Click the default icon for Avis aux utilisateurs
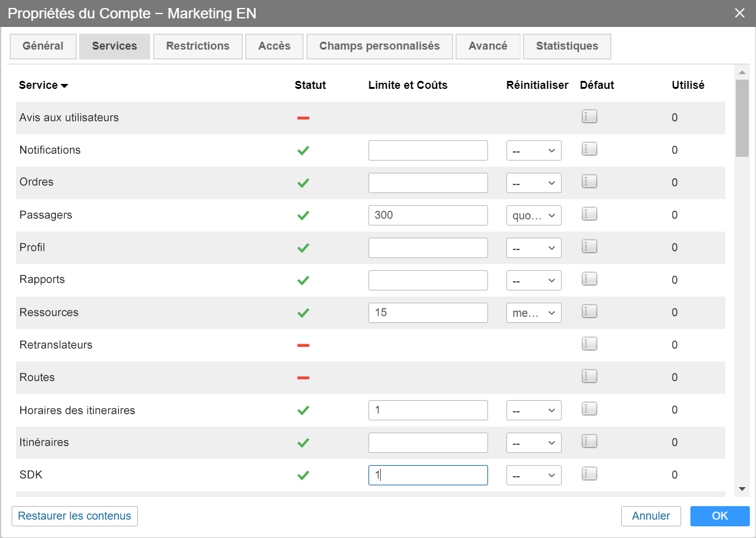Image resolution: width=756 pixels, height=538 pixels. (589, 116)
